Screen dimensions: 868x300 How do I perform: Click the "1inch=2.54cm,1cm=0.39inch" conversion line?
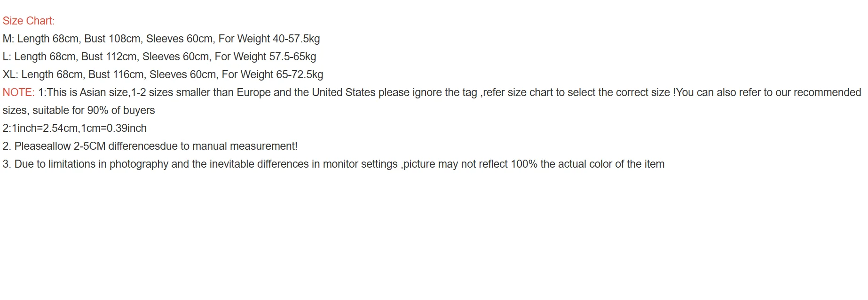(79, 128)
